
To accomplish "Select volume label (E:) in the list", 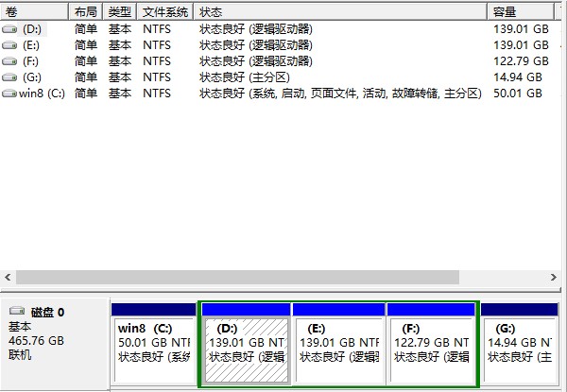I will pyautogui.click(x=31, y=45).
